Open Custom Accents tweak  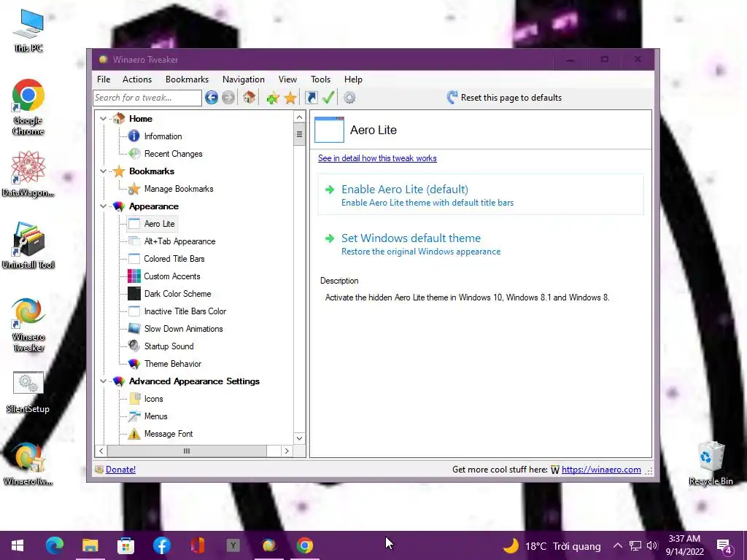[x=172, y=276]
